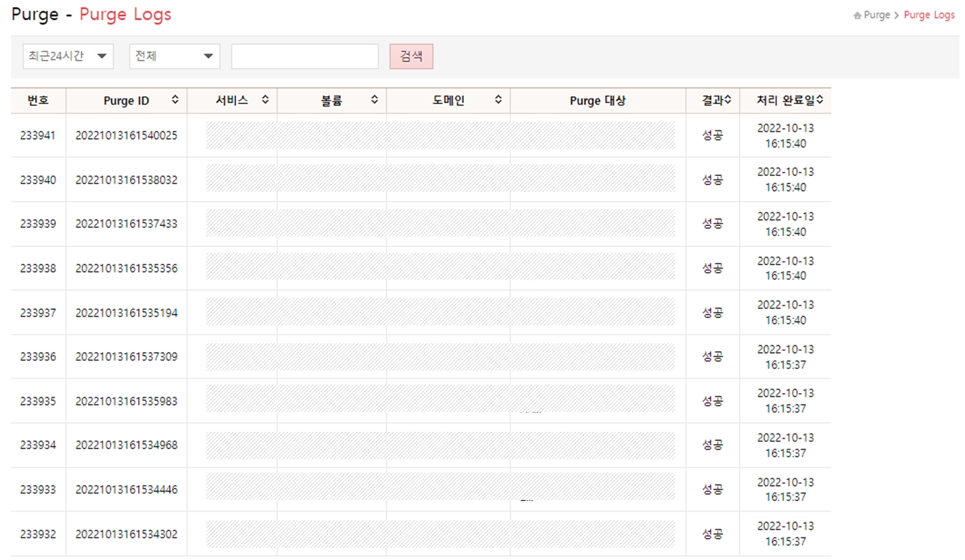The width and height of the screenshot is (965, 560).
Task: Click the 번호 column header
Action: click(38, 101)
